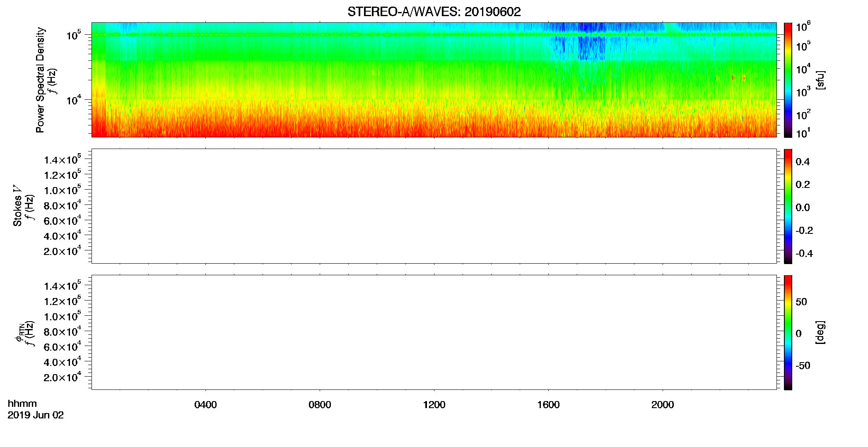Click the 10^3 label on sfu colorbar
This screenshot has width=868, height=447.
click(803, 92)
